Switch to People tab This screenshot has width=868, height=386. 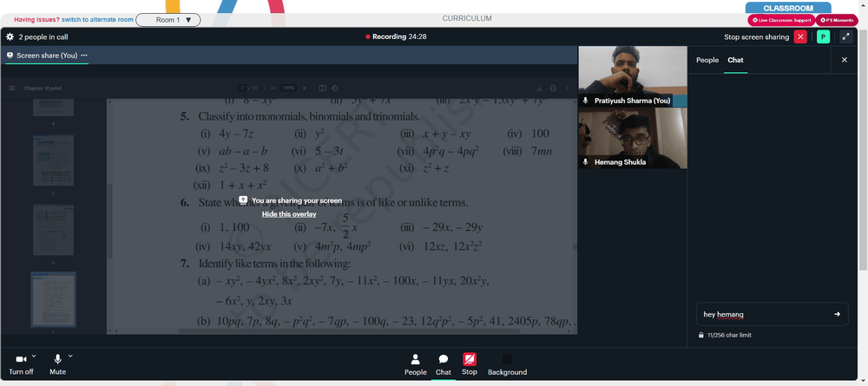point(707,60)
